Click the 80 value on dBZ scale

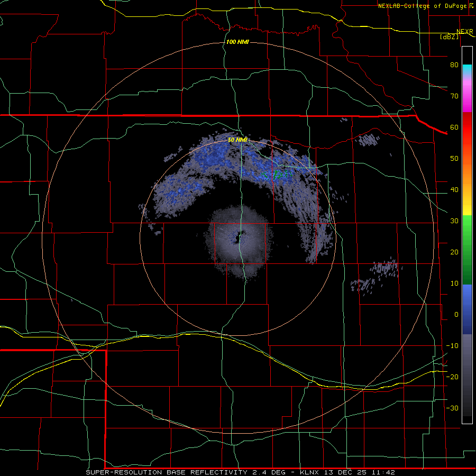click(454, 65)
